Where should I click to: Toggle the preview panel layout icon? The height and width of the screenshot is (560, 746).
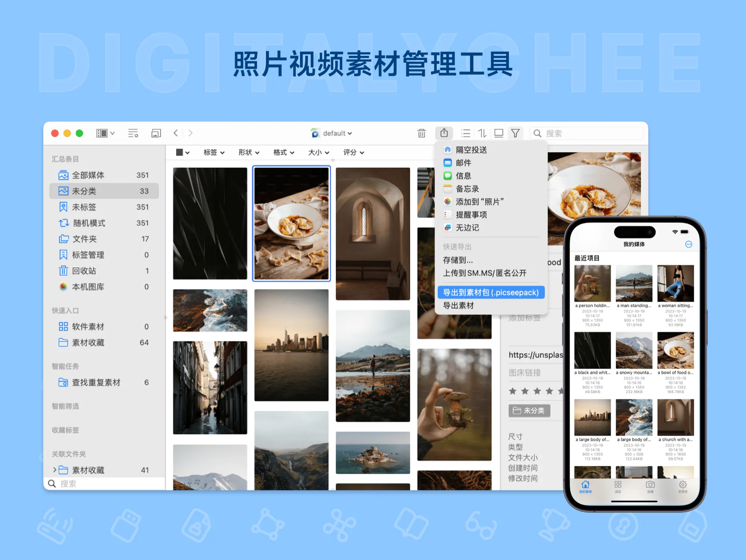[499, 133]
